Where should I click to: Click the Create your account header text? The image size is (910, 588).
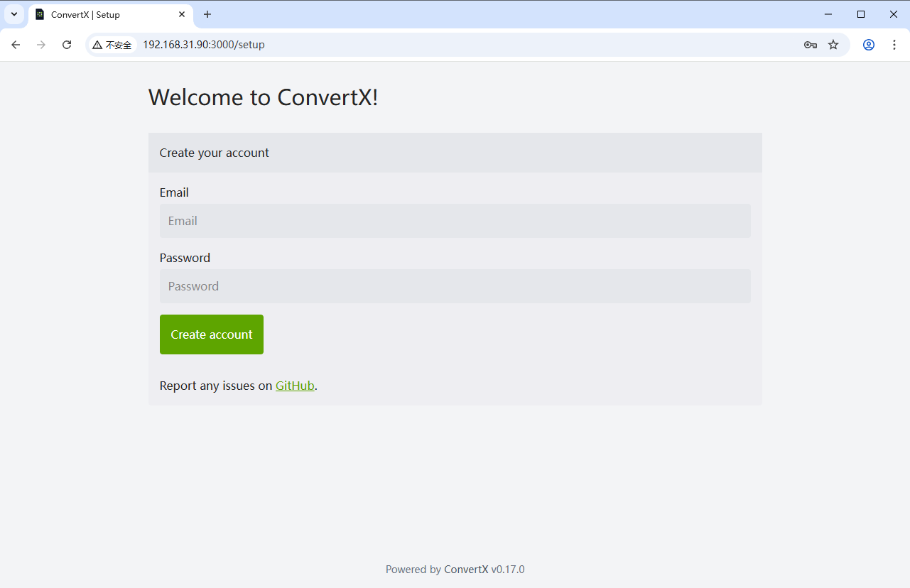click(x=215, y=153)
